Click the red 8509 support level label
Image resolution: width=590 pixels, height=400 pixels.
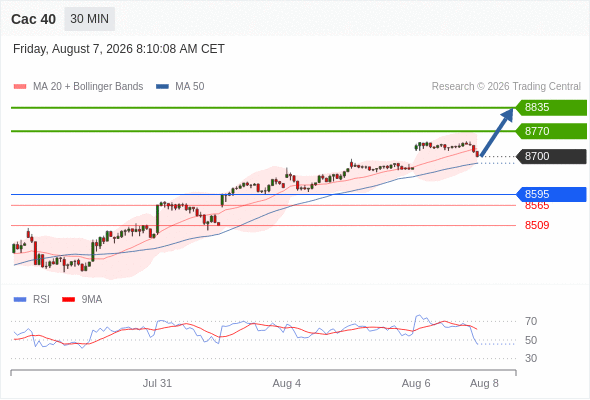click(537, 225)
